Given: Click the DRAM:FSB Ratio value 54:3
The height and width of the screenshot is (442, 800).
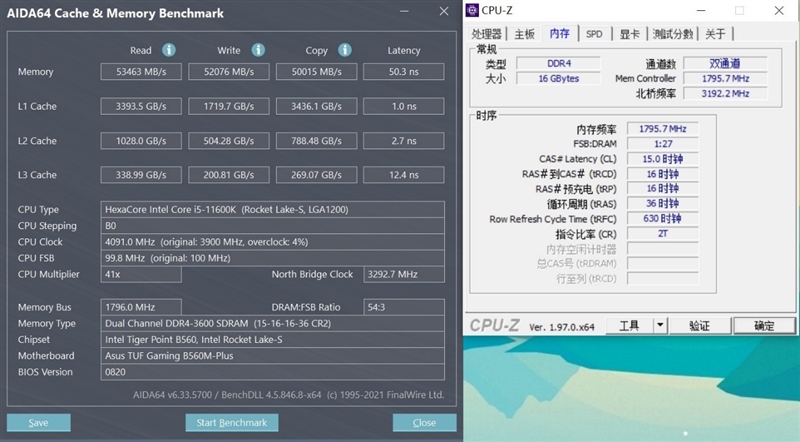Looking at the screenshot, I should 404,307.
